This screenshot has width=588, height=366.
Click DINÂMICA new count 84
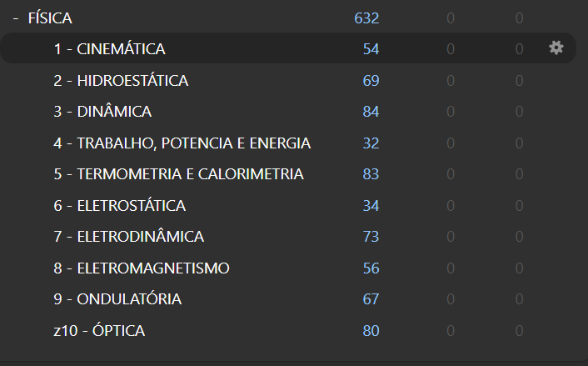pyautogui.click(x=371, y=112)
